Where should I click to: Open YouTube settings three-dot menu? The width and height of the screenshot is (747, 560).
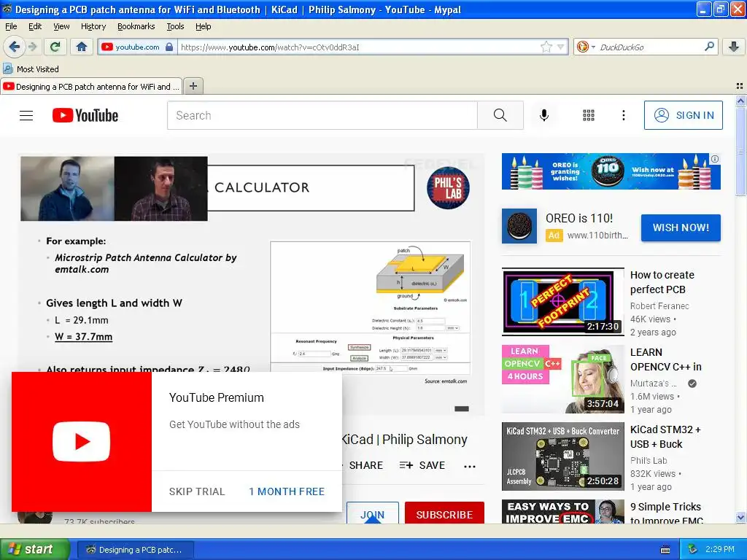pyautogui.click(x=623, y=115)
